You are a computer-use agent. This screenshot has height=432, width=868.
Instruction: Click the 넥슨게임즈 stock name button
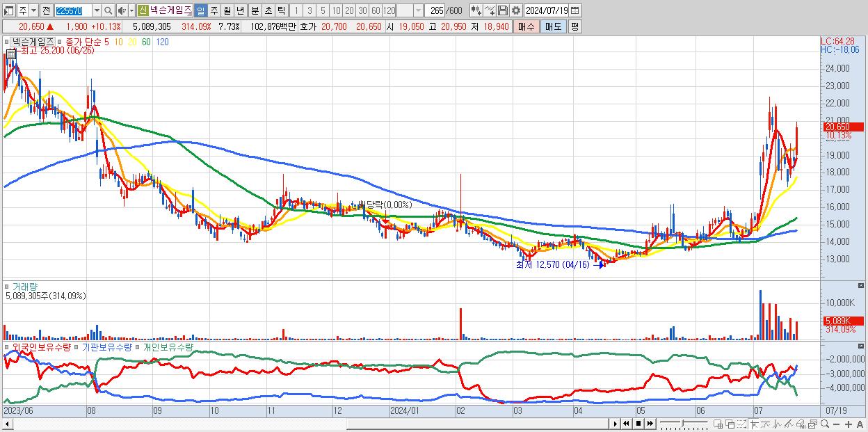(x=171, y=10)
